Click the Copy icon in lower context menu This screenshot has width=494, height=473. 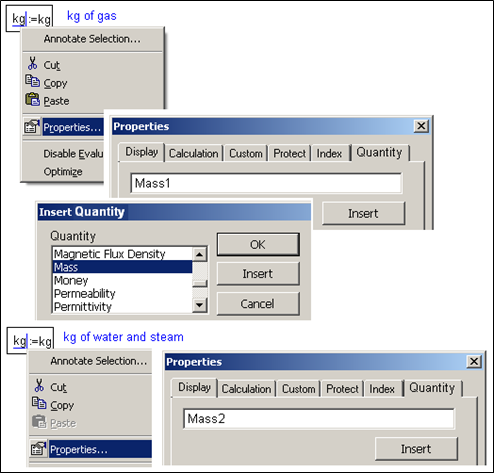[39, 403]
